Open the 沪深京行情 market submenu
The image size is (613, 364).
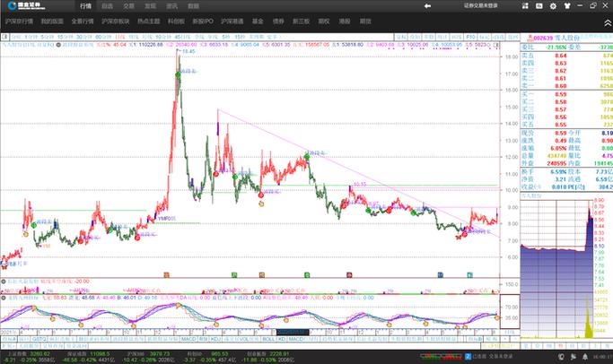tap(19, 22)
